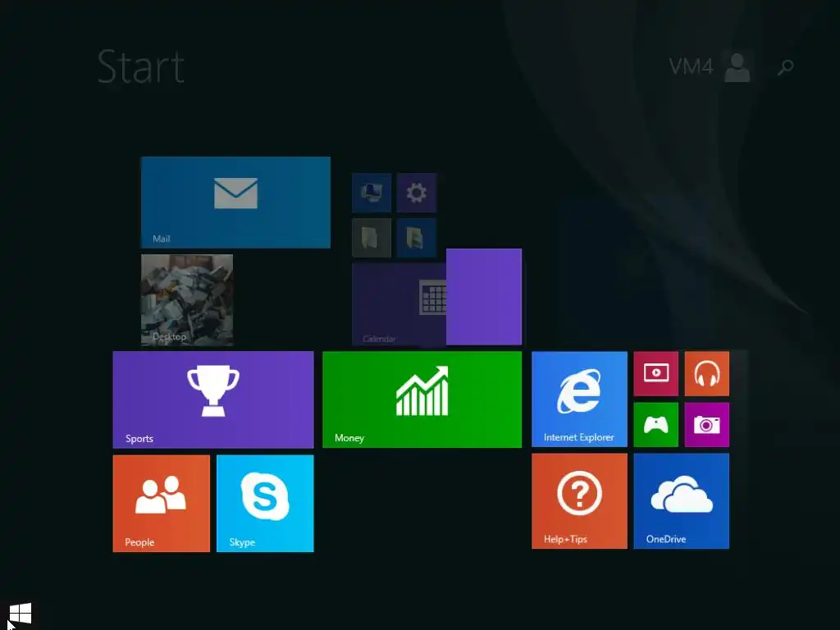Open the Money tile
This screenshot has width=840, height=630.
coord(422,399)
